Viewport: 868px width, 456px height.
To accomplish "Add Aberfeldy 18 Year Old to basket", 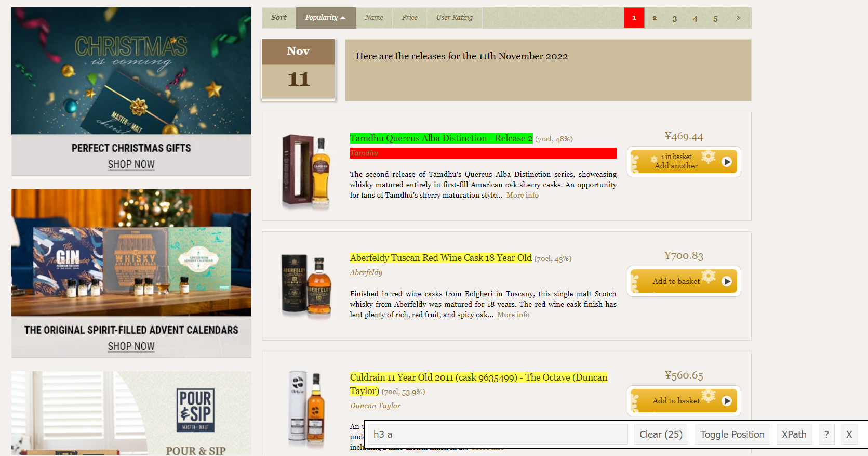I will click(684, 281).
